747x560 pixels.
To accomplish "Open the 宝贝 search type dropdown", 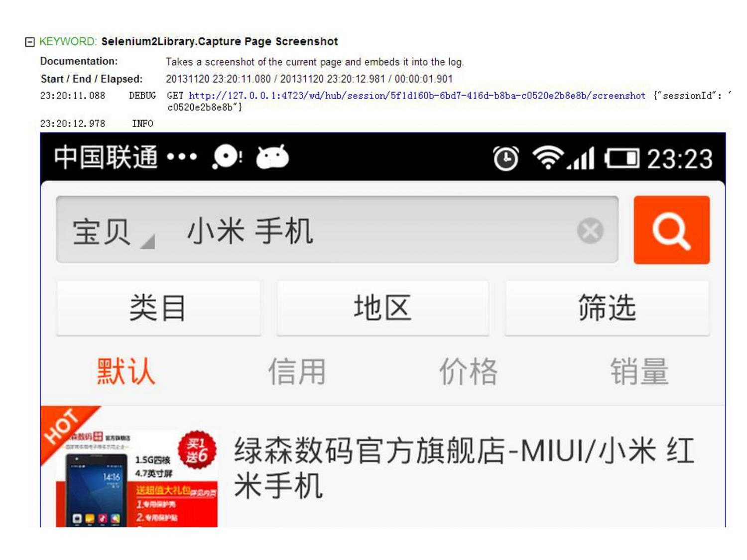I will (114, 232).
